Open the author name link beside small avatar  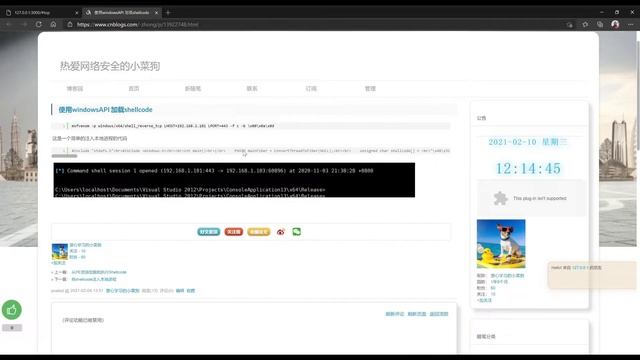pos(85,245)
